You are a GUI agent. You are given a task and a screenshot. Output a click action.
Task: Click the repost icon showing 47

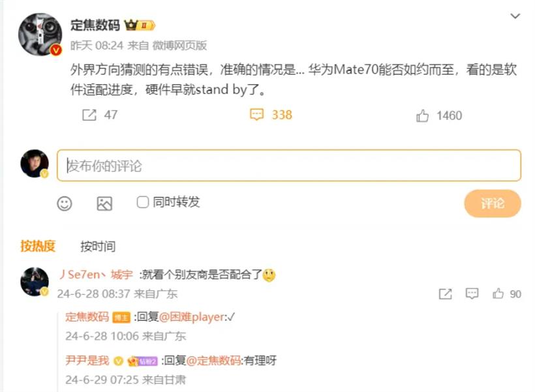[x=89, y=115]
